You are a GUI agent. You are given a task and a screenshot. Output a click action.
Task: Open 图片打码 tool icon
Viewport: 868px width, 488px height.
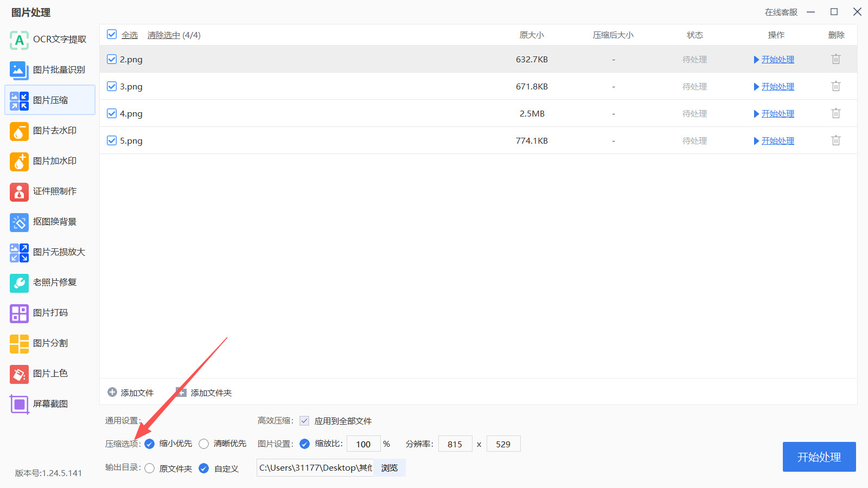coord(19,313)
